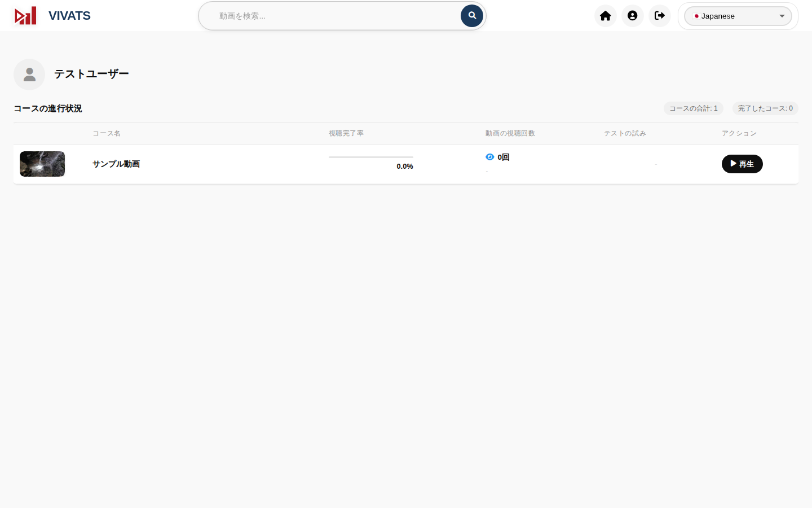Open the サンプル動画 thumbnail

point(42,164)
